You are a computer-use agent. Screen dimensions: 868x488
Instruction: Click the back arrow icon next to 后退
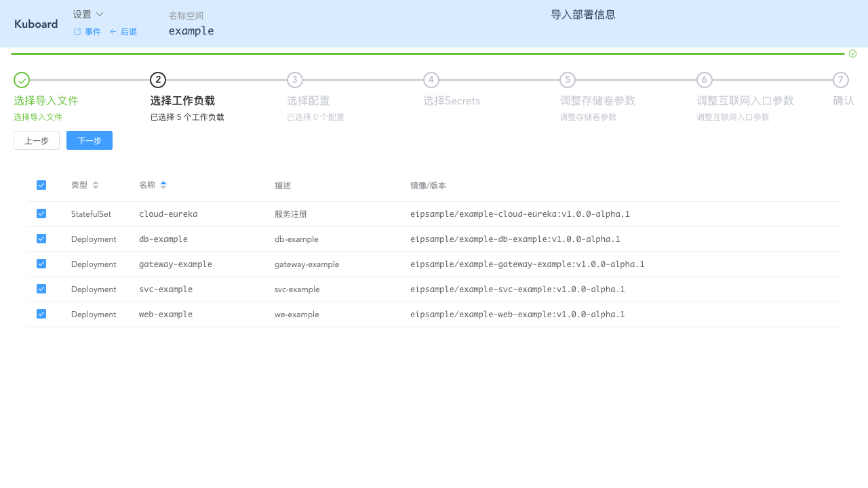114,31
